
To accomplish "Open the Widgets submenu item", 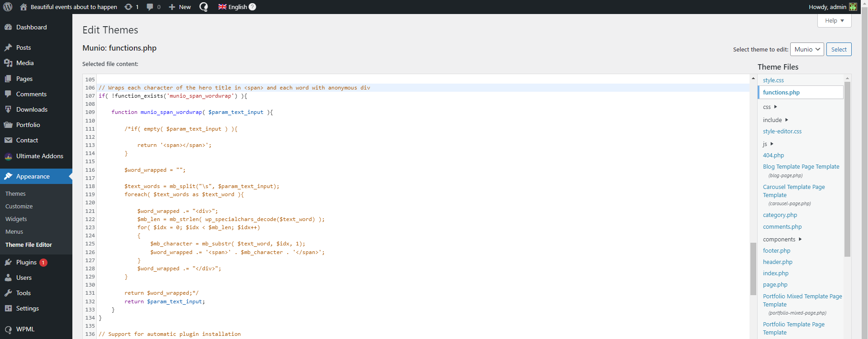I will (x=16, y=219).
